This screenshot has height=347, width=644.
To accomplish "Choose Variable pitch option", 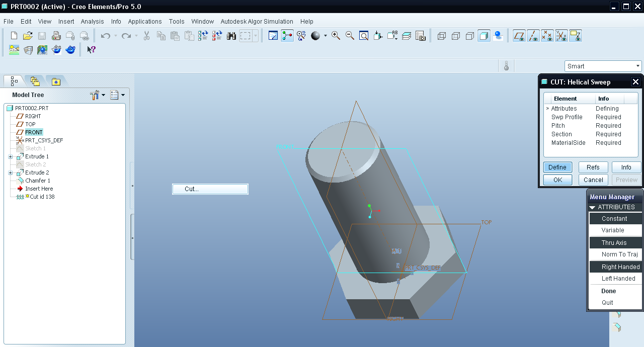I will point(615,230).
